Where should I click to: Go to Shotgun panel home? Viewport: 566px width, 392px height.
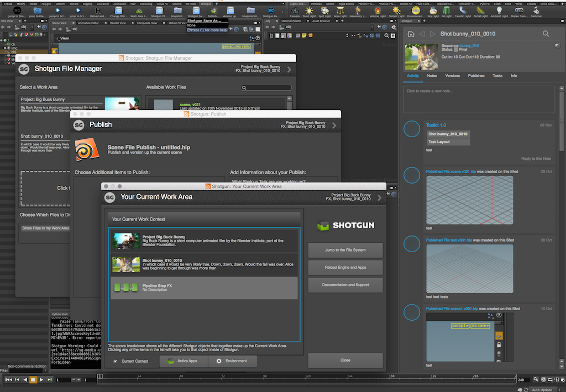[411, 34]
